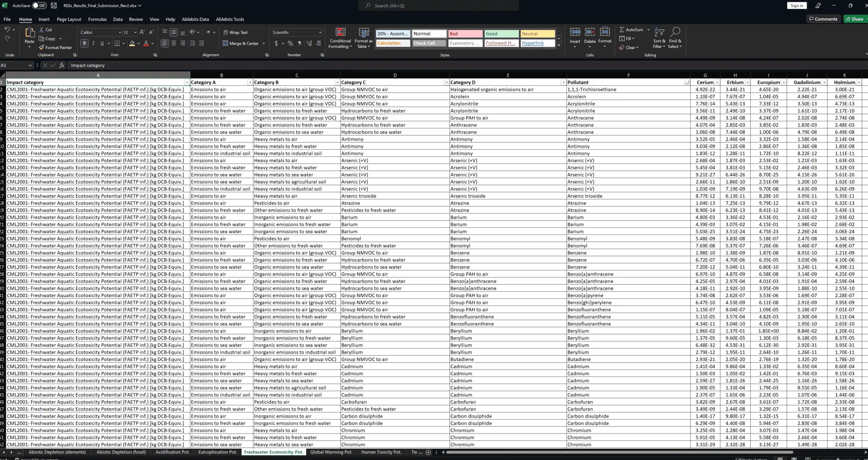The image size is (868, 460).
Task: Switch to Global Warming Pot. sheet tab
Action: [x=331, y=452]
